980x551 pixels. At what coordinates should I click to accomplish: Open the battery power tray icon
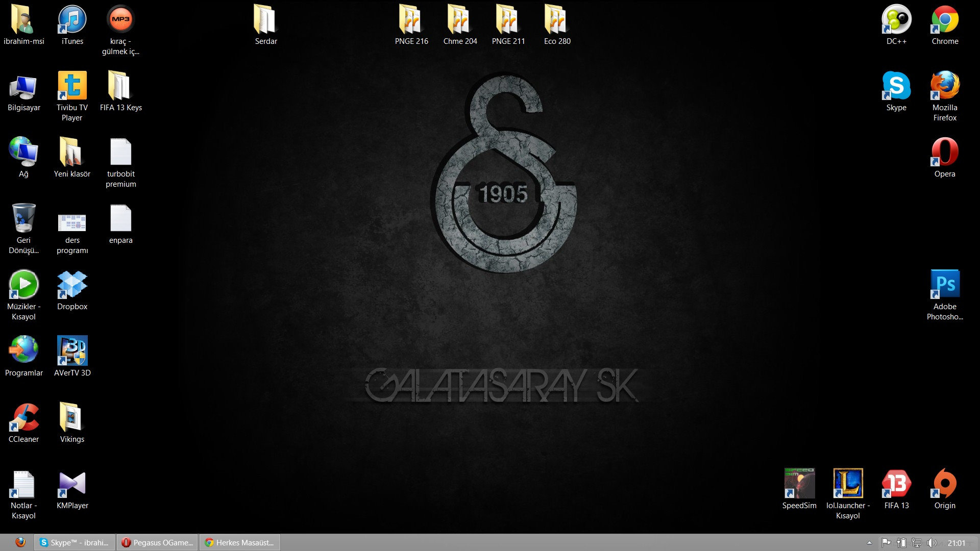(901, 543)
